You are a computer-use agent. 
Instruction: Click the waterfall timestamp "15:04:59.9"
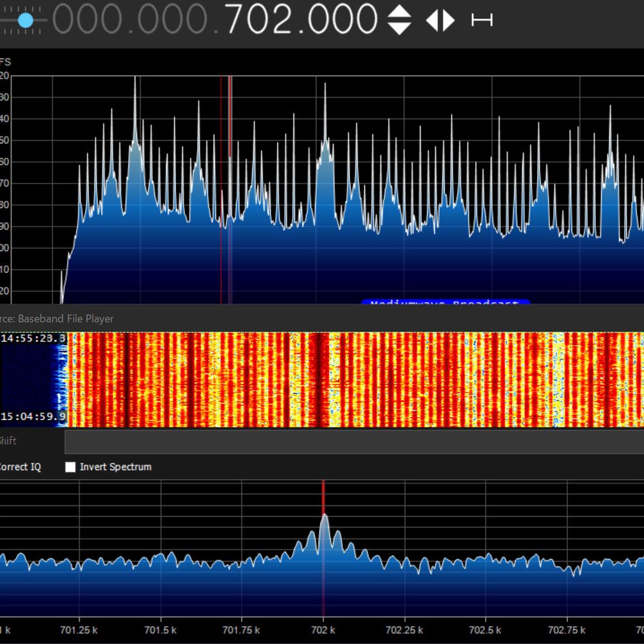click(33, 417)
